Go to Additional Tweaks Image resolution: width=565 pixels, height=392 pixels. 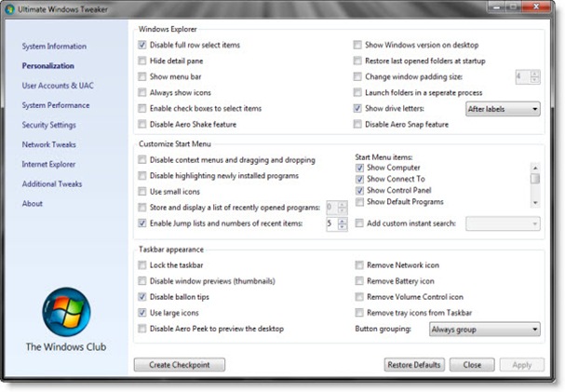52,183
